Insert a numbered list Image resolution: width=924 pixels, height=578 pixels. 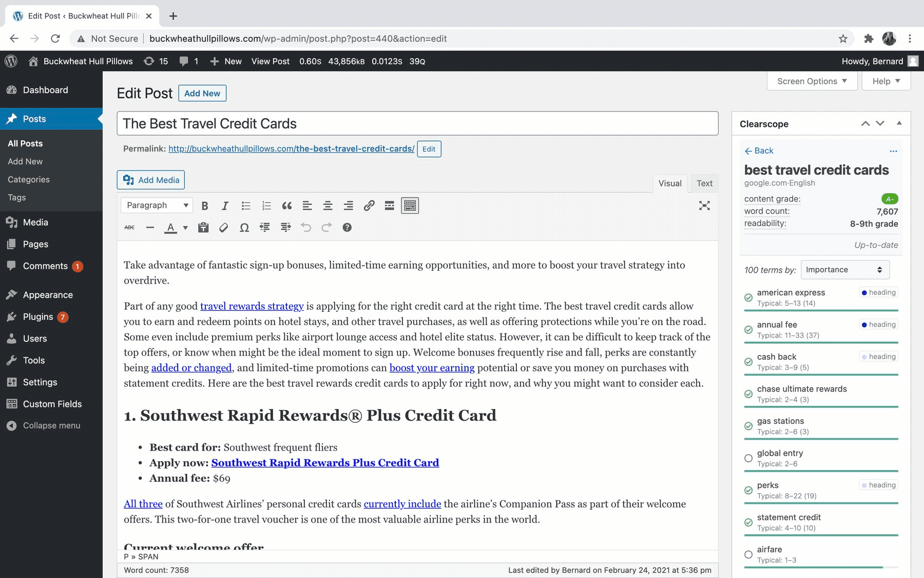pos(266,206)
